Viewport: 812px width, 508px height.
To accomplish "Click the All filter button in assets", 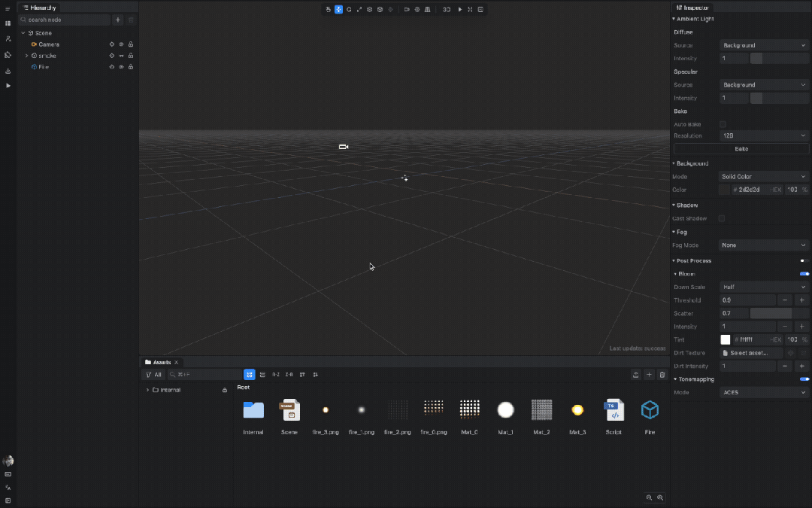I will [153, 374].
